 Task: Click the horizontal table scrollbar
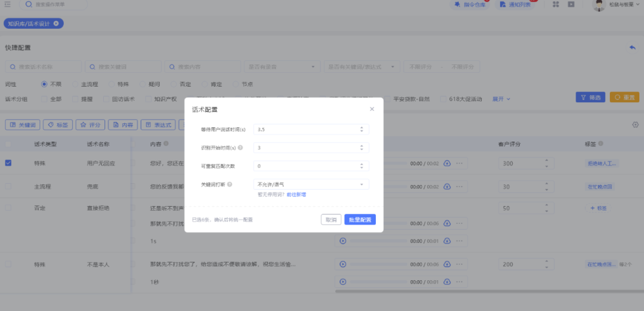coord(489,291)
